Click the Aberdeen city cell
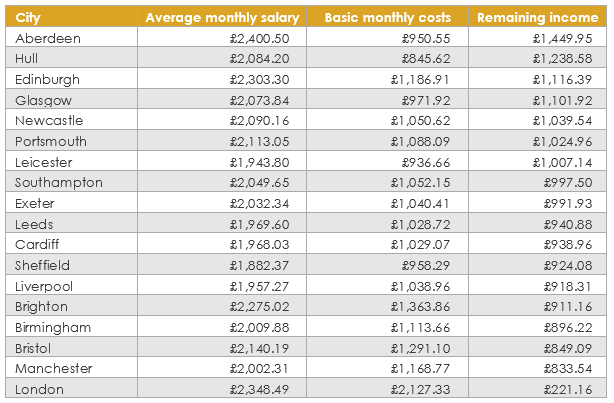Image resolution: width=614 pixels, height=403 pixels. [48, 38]
